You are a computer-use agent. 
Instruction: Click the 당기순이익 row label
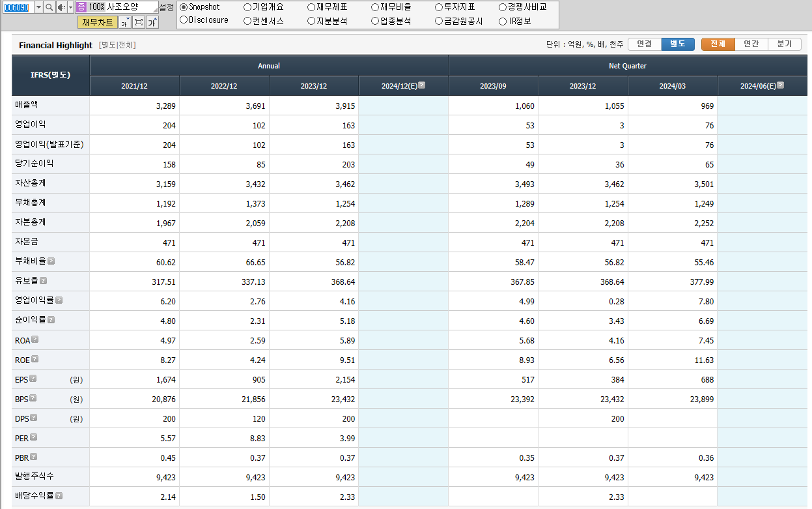pyautogui.click(x=35, y=164)
